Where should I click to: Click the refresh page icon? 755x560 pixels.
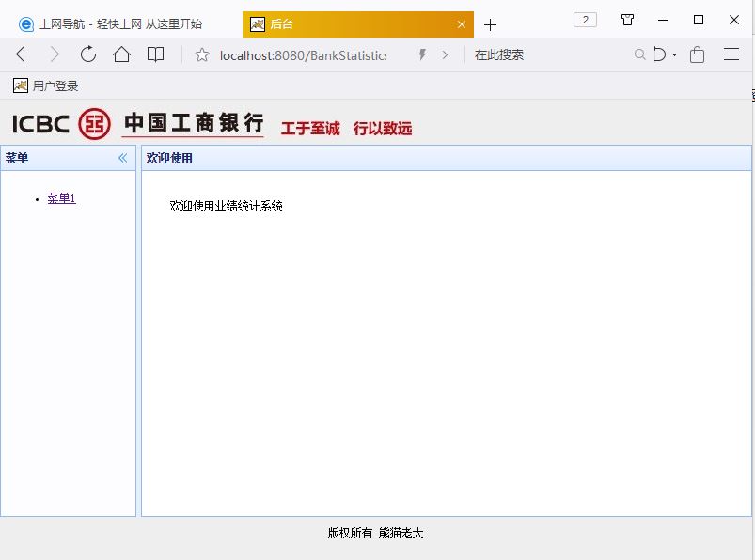(x=87, y=54)
